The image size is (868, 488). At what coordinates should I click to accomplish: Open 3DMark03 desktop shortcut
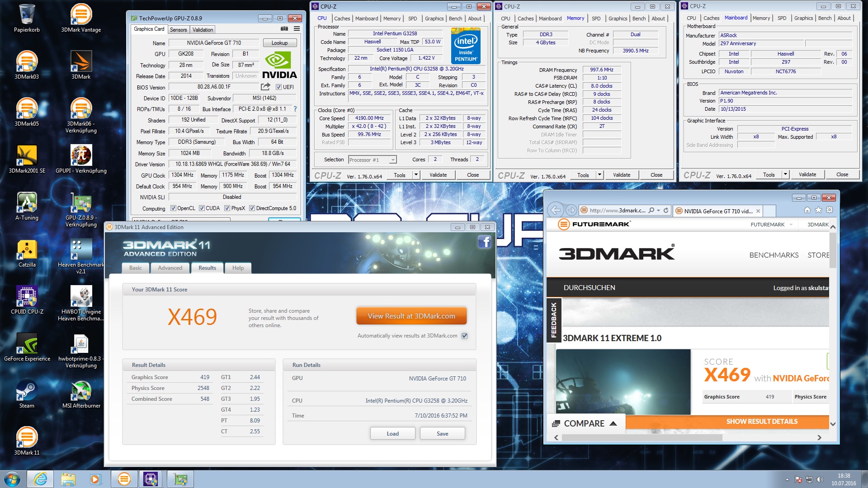[27, 65]
